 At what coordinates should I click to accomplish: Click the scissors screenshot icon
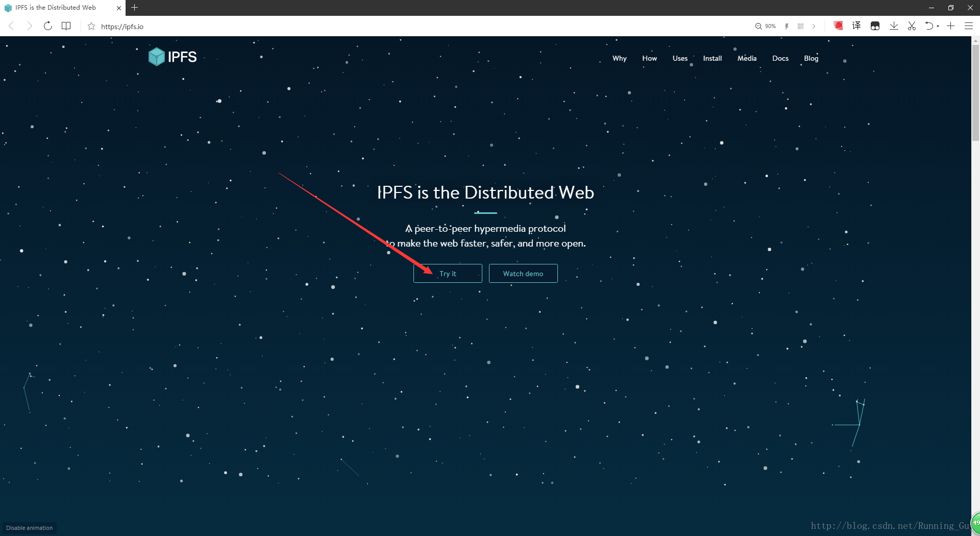[912, 26]
